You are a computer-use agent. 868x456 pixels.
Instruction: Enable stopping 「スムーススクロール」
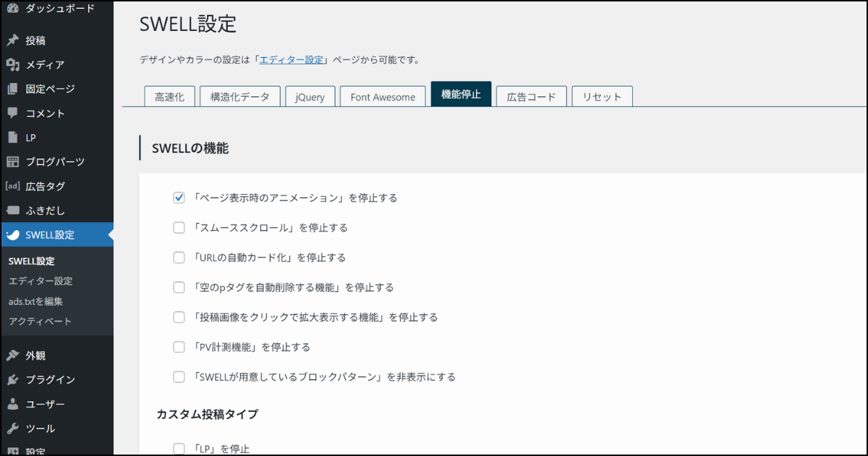[179, 227]
